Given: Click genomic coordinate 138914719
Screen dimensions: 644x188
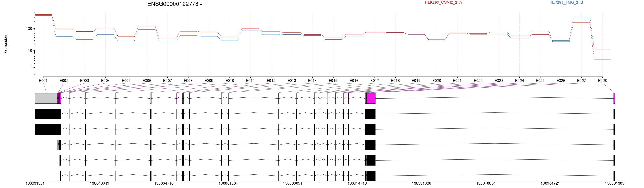Looking at the screenshot, I should coord(357,183).
